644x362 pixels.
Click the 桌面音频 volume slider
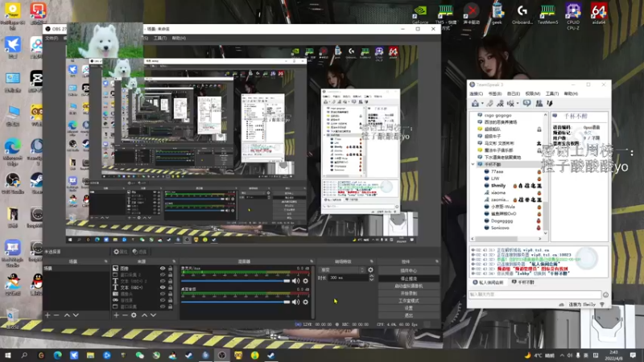[x=235, y=302]
